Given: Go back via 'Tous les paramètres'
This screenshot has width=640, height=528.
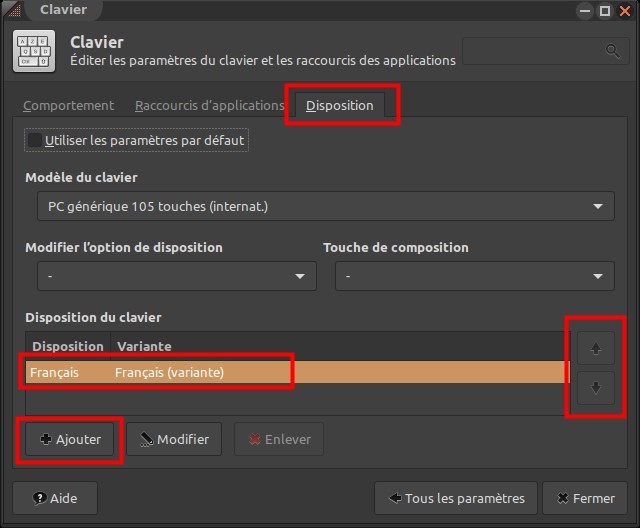Looking at the screenshot, I should (x=456, y=498).
